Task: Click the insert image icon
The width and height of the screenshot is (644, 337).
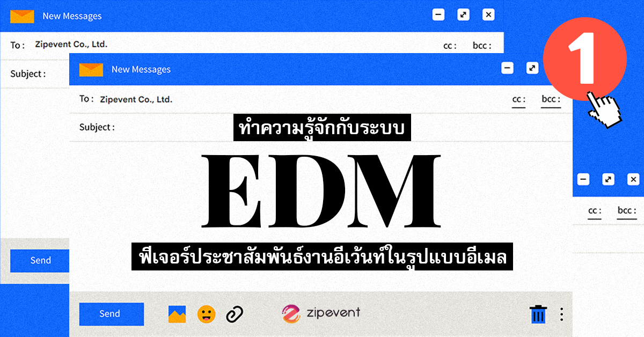Action: pyautogui.click(x=178, y=314)
